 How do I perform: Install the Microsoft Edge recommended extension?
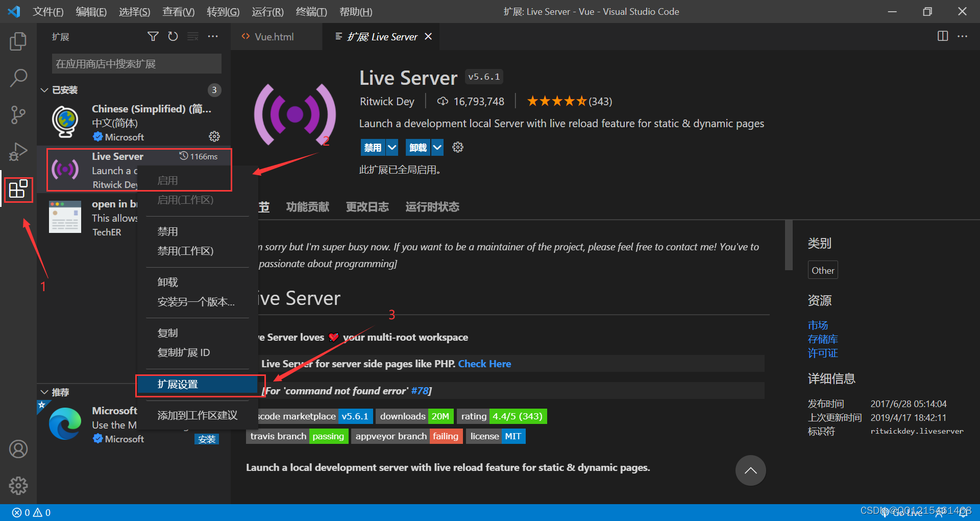tap(207, 439)
